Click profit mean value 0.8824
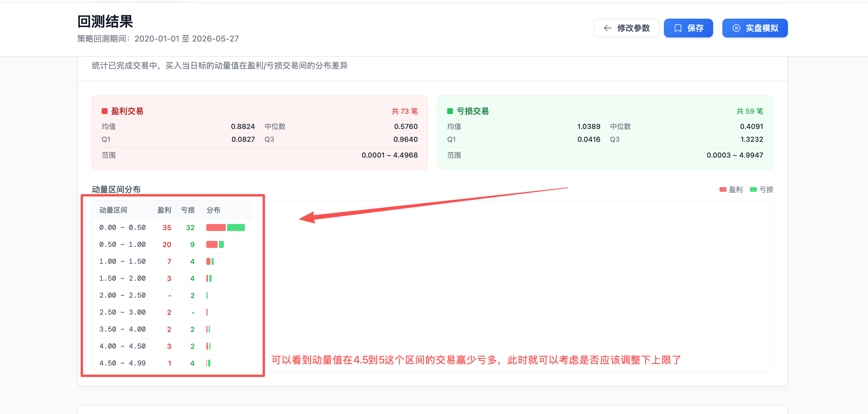The height and width of the screenshot is (414, 868). click(243, 126)
